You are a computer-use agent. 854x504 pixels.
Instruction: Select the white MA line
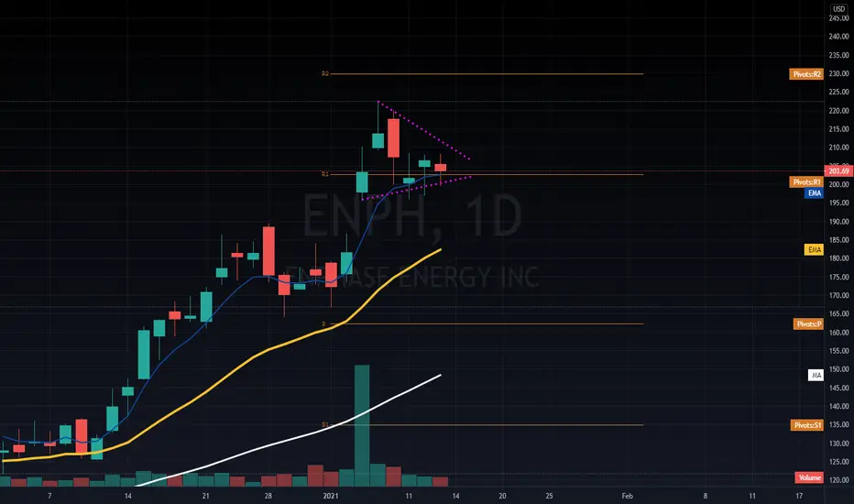(x=289, y=437)
